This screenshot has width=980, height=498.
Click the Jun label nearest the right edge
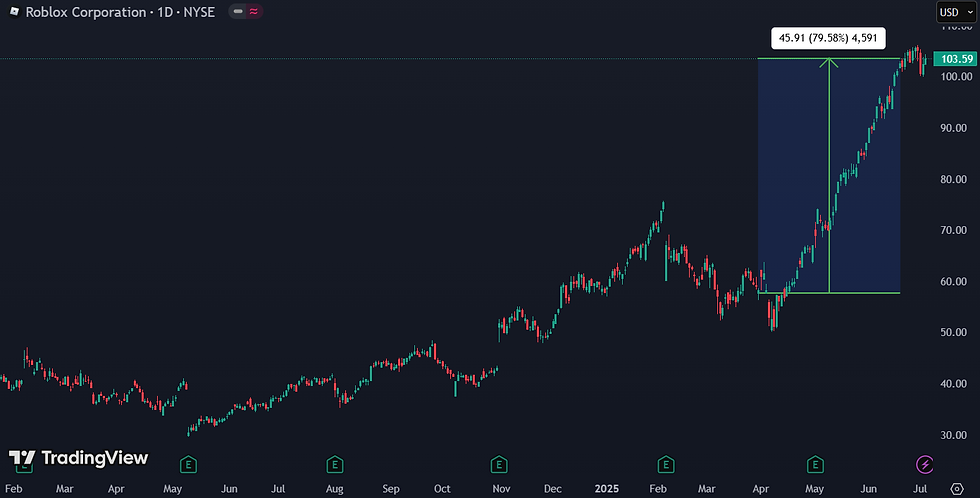[x=869, y=489]
